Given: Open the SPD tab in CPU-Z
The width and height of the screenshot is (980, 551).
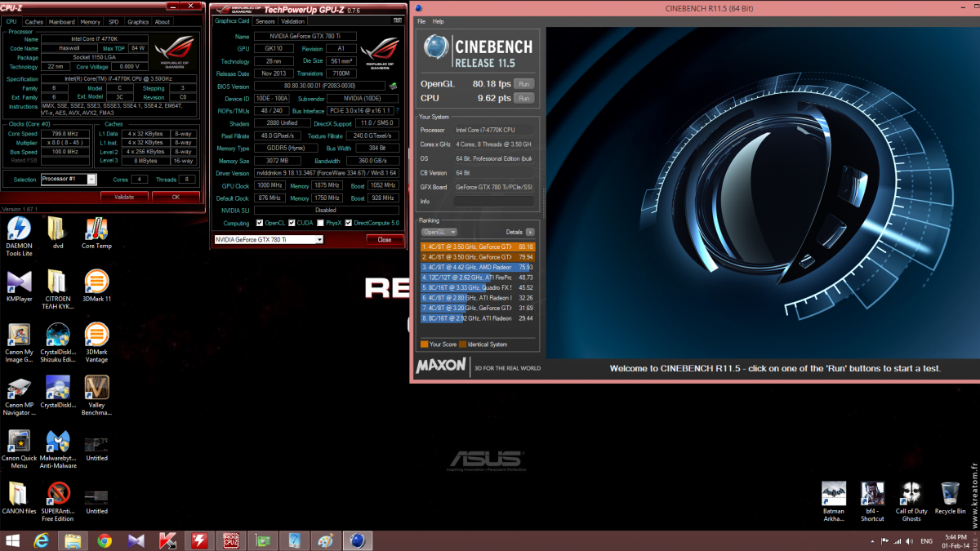Looking at the screenshot, I should point(114,22).
